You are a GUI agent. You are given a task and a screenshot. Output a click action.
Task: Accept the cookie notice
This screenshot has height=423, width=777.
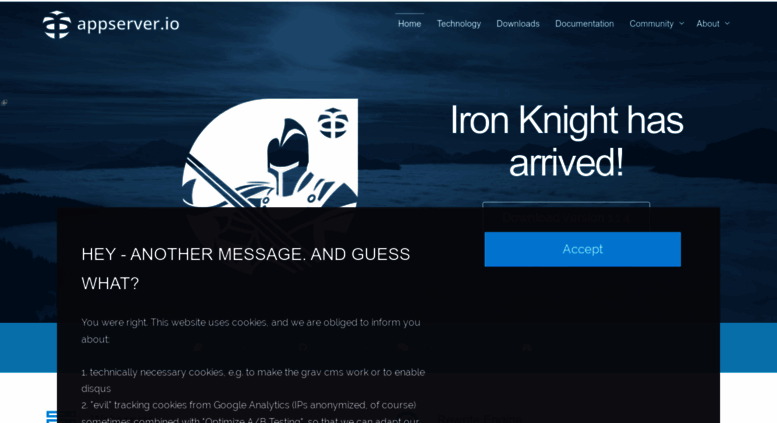tap(582, 249)
